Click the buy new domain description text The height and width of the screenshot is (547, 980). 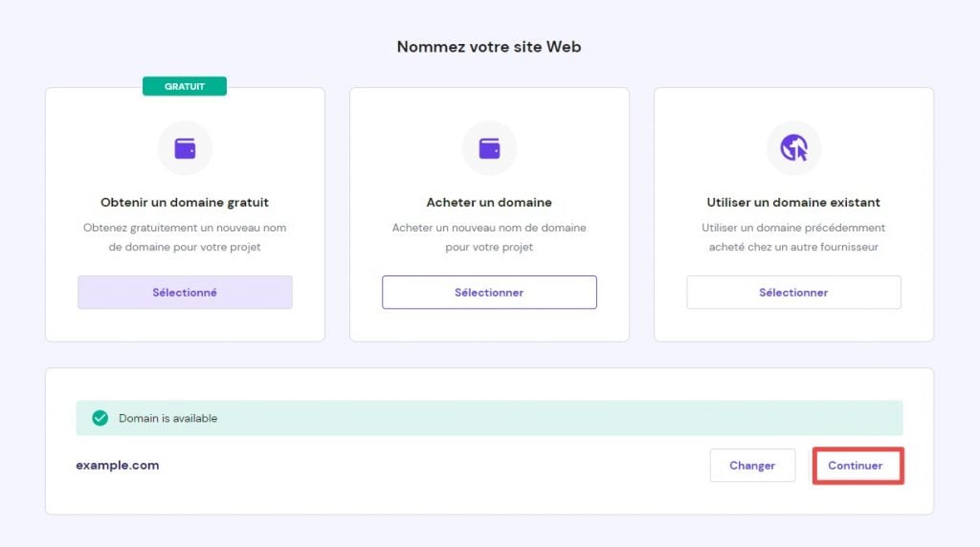tap(489, 237)
